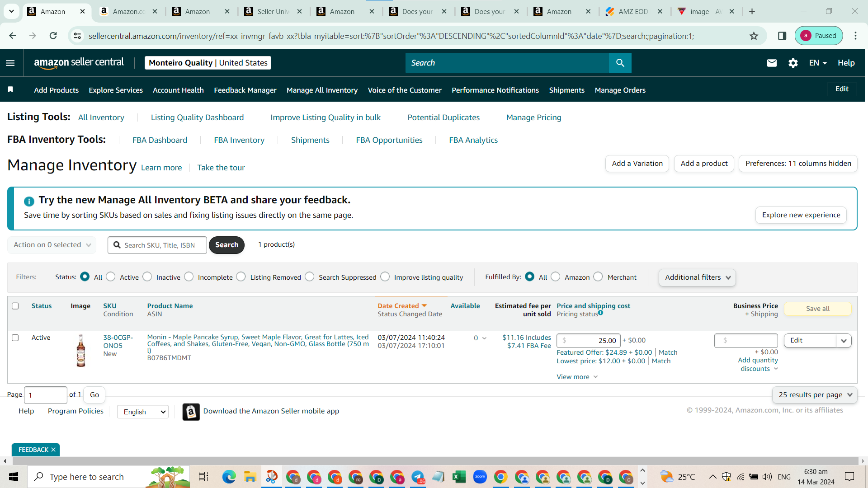
Task: Open Manage Orders in the nav bar
Action: click(620, 90)
